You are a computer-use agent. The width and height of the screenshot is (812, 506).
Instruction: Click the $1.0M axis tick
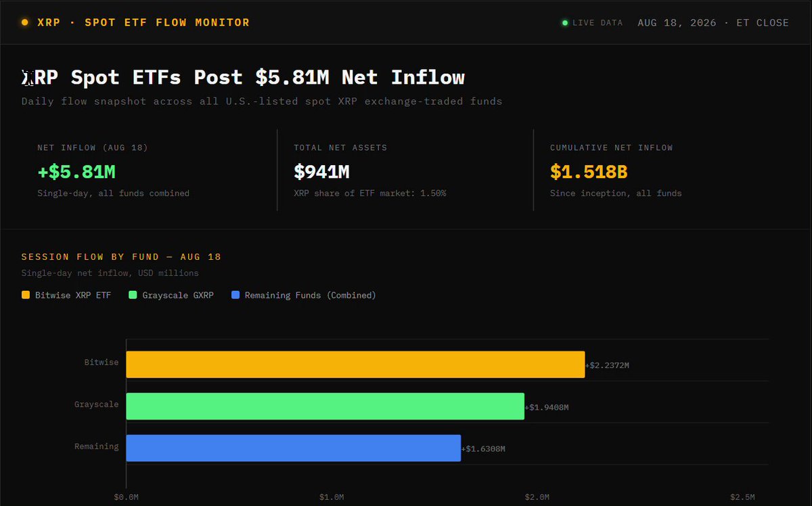(332, 497)
